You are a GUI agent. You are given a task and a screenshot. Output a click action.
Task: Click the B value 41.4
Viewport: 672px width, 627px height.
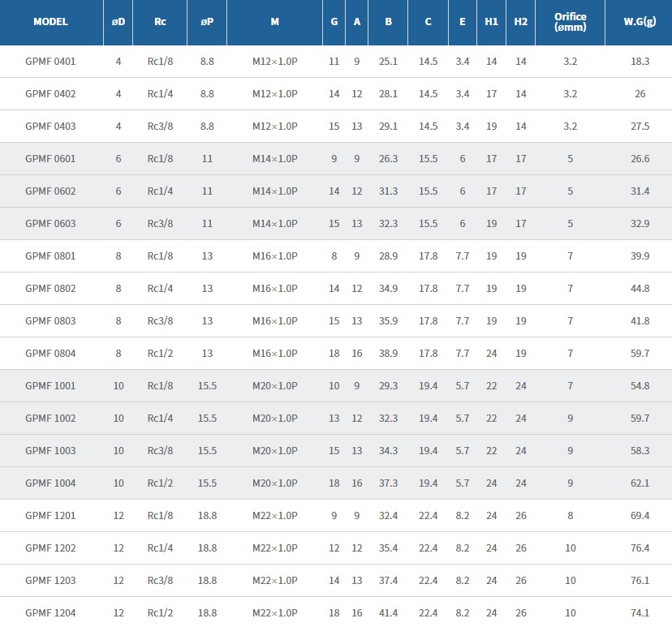[388, 613]
